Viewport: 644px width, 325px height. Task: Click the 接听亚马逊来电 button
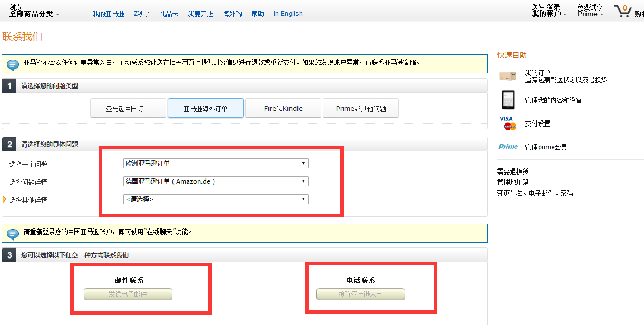[x=361, y=294]
